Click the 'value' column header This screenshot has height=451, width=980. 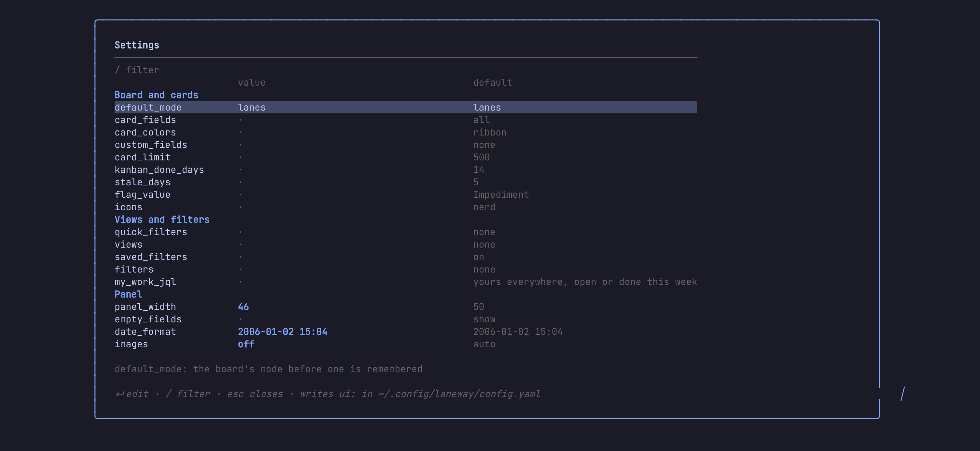click(252, 83)
